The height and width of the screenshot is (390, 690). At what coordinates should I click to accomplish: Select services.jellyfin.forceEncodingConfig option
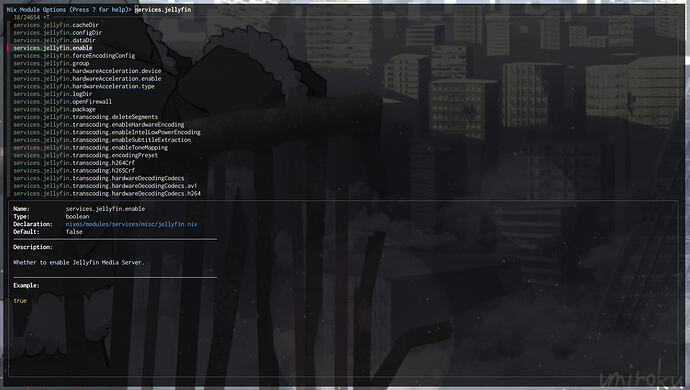pos(74,56)
